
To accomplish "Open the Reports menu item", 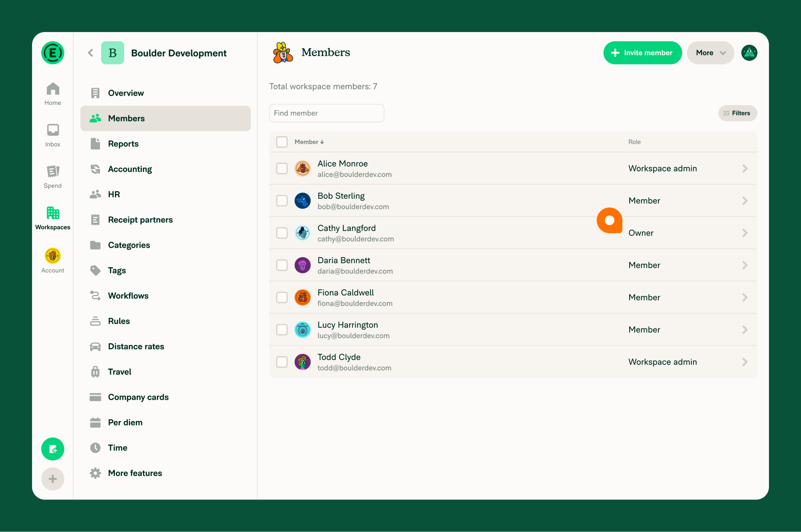I will pyautogui.click(x=165, y=144).
